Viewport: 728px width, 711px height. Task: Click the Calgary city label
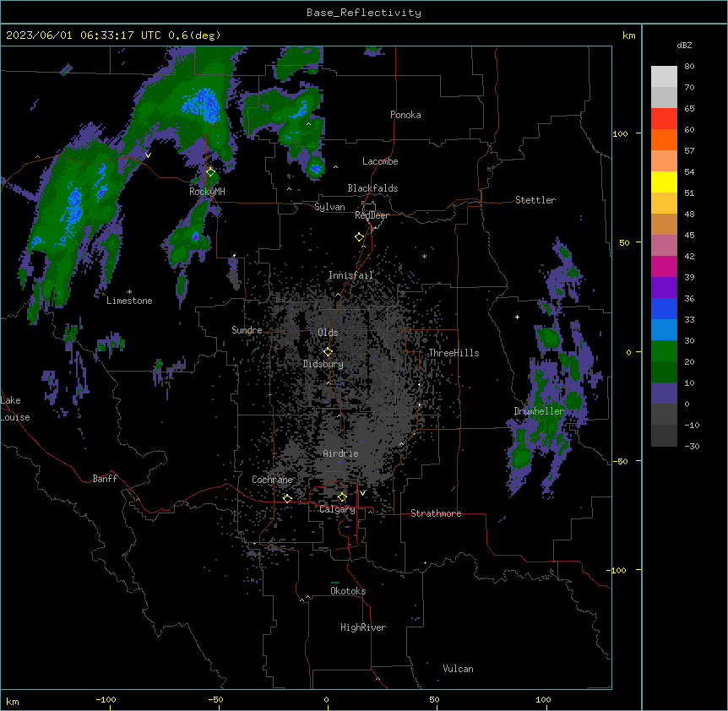click(x=337, y=509)
